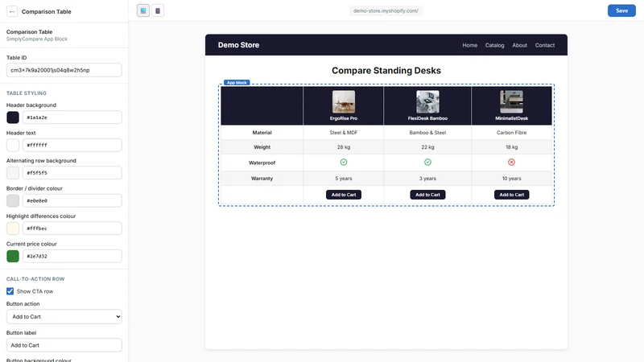Open the Contact nav link
Screen dimensions: 644x362
545,45
